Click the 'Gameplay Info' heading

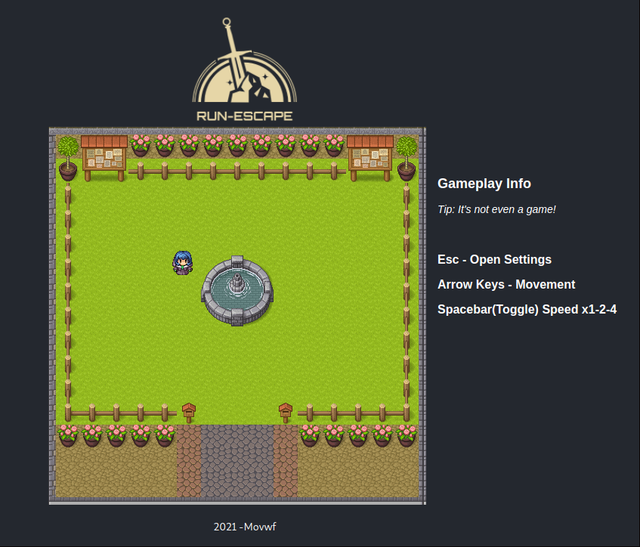tap(484, 184)
